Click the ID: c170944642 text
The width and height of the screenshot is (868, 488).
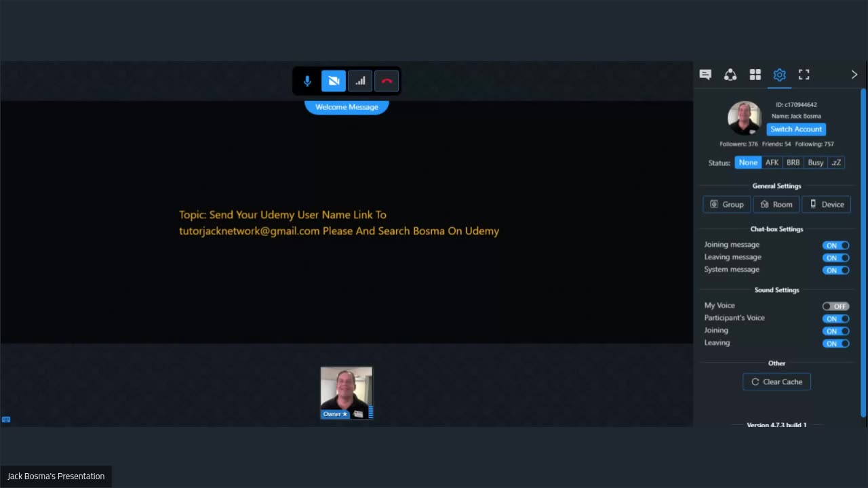(x=796, y=105)
